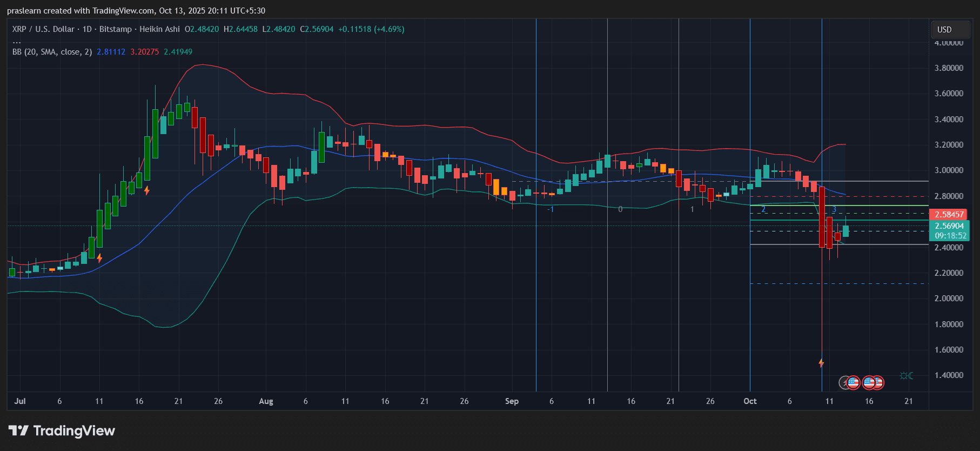
Task: Click the 3.00000 level on the price axis
Action: click(949, 170)
